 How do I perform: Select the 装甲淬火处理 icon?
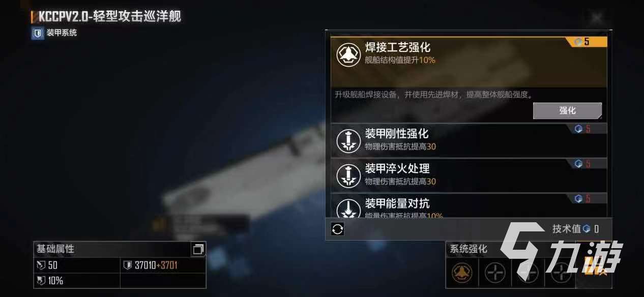pos(348,175)
